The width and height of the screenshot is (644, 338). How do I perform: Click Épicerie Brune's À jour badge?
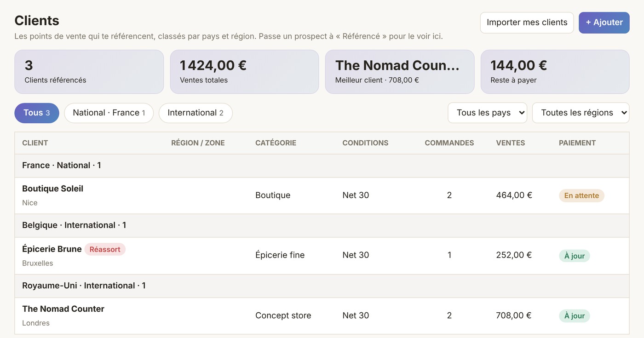pyautogui.click(x=574, y=256)
